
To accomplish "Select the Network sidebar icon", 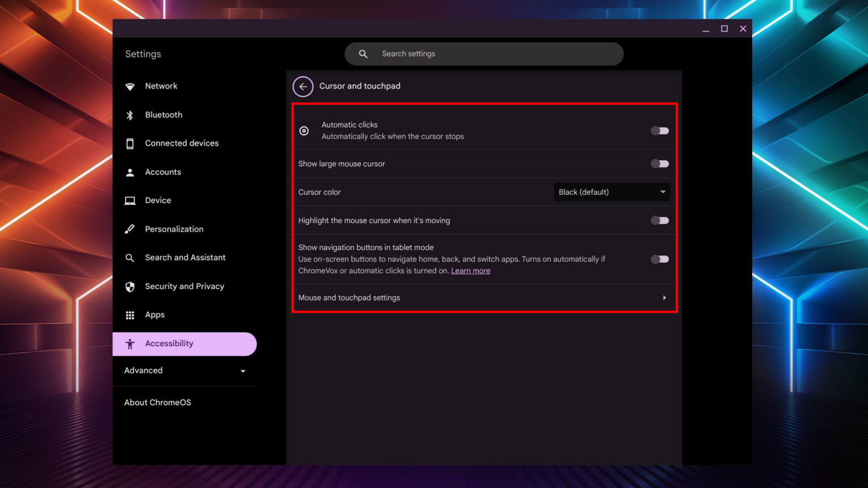I will pos(131,86).
